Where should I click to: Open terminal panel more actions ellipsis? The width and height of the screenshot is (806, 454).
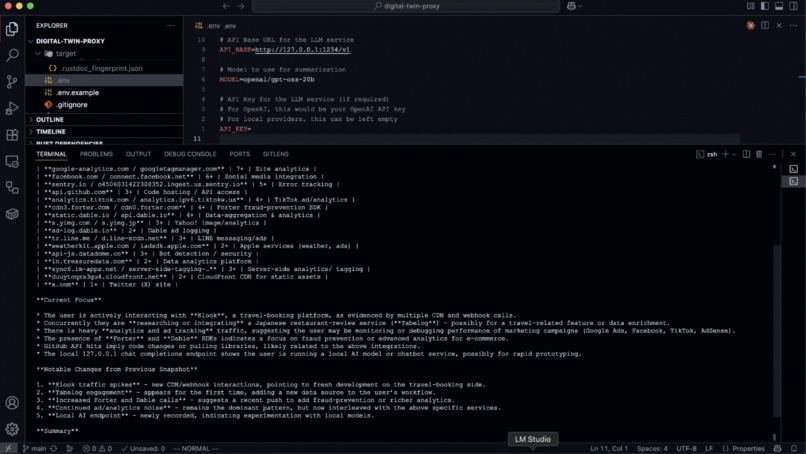click(773, 154)
